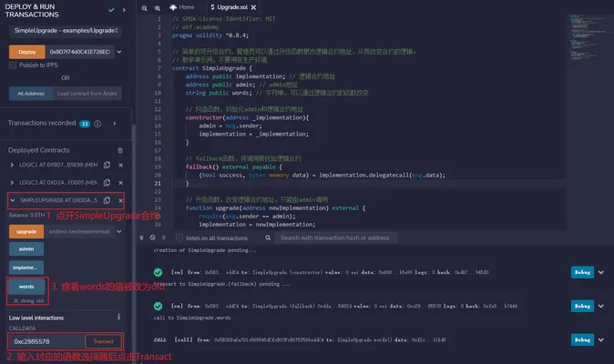Click the admin getter button
Viewport: 614px width, 364px height.
coord(26,249)
